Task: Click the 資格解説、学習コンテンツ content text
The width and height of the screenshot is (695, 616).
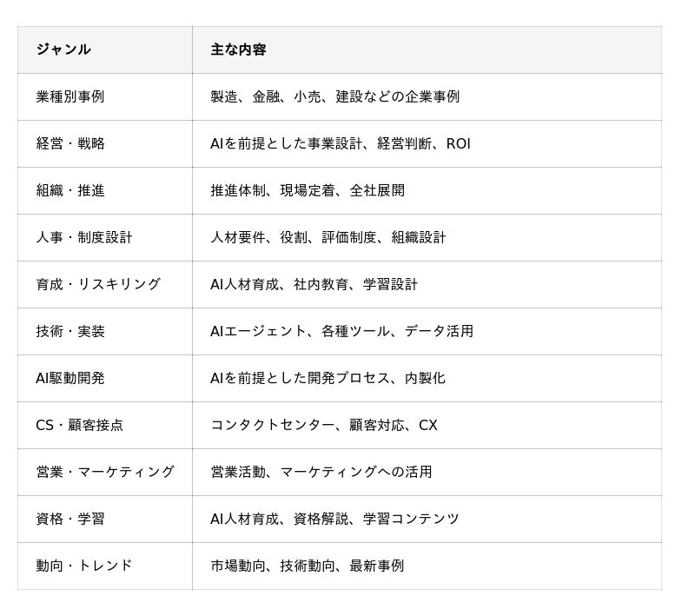Action: click(376, 520)
